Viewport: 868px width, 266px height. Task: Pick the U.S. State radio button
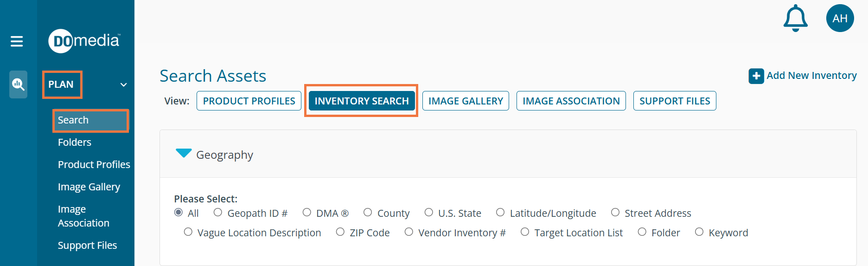pos(429,213)
